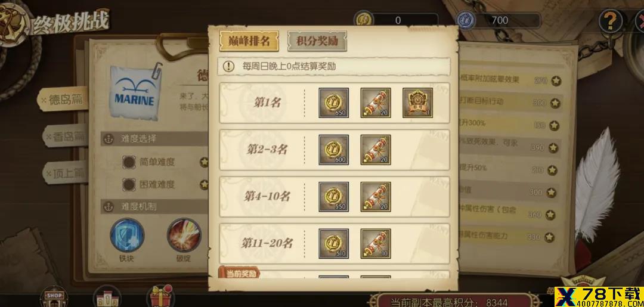Tap the 600 gold coin icon in 第2-3名
The height and width of the screenshot is (307, 644).
333,150
